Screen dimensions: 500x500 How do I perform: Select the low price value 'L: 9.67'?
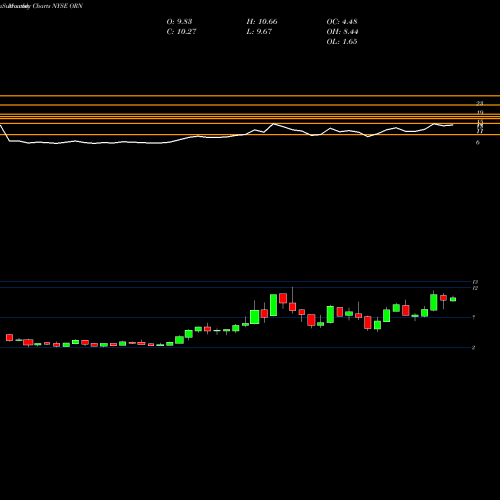pos(259,31)
